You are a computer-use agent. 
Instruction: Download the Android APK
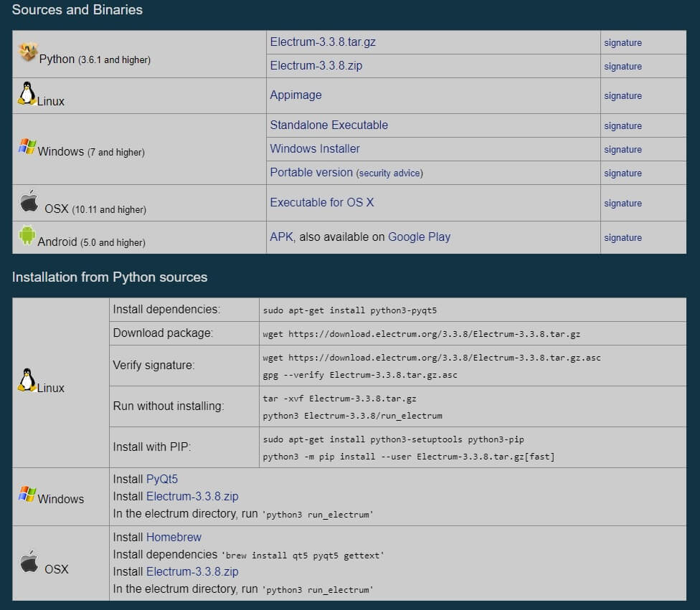point(281,237)
